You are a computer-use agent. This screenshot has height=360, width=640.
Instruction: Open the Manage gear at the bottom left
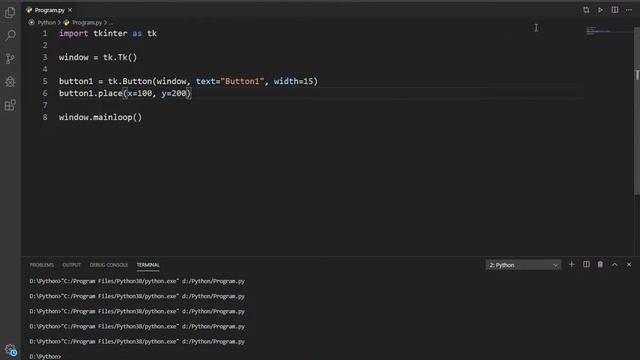pyautogui.click(x=10, y=350)
